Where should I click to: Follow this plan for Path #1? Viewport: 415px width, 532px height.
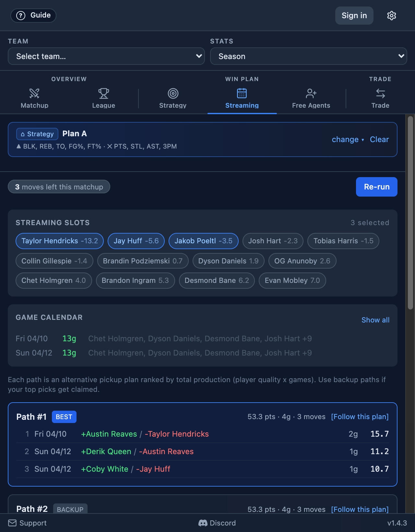click(360, 417)
